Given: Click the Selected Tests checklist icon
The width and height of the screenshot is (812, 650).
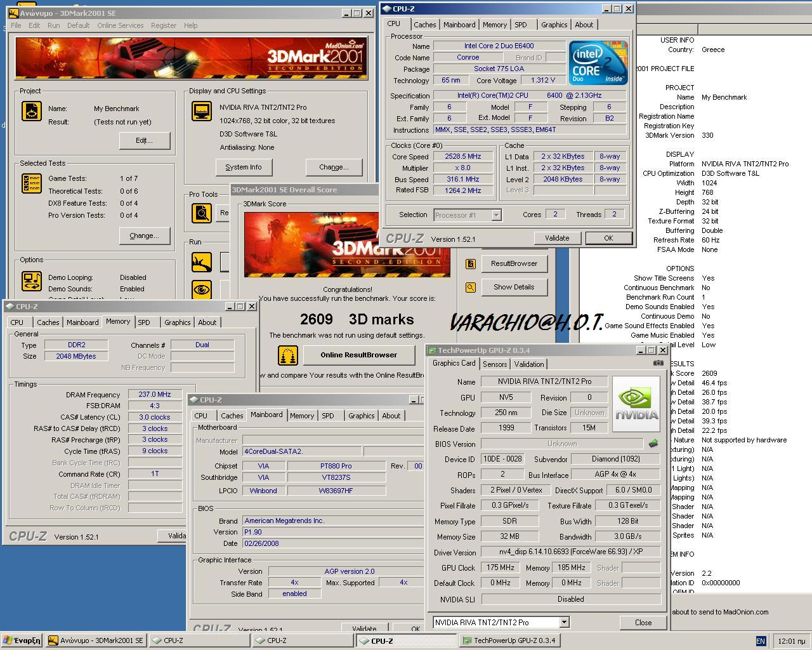Looking at the screenshot, I should (x=32, y=183).
